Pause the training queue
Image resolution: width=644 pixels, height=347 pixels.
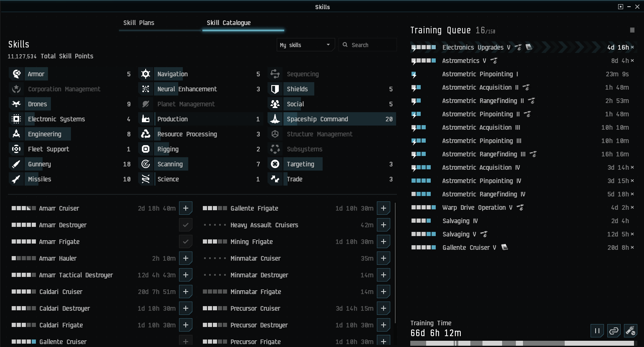click(x=597, y=331)
